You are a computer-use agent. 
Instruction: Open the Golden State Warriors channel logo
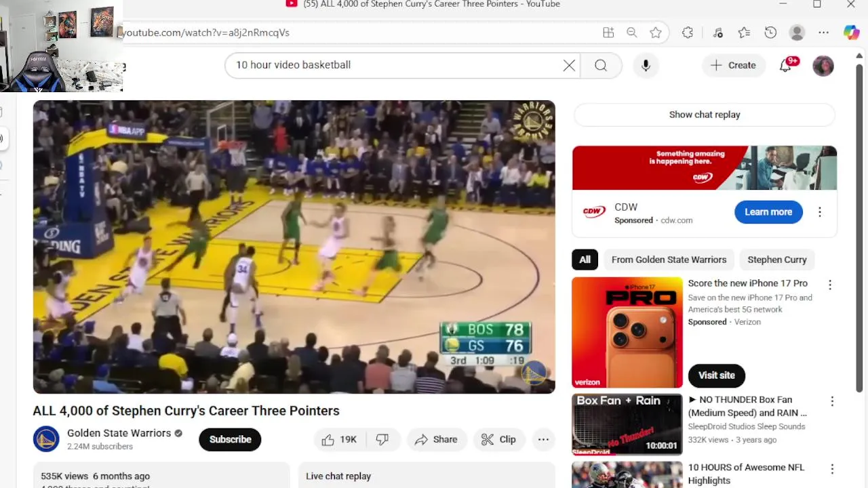pyautogui.click(x=46, y=439)
